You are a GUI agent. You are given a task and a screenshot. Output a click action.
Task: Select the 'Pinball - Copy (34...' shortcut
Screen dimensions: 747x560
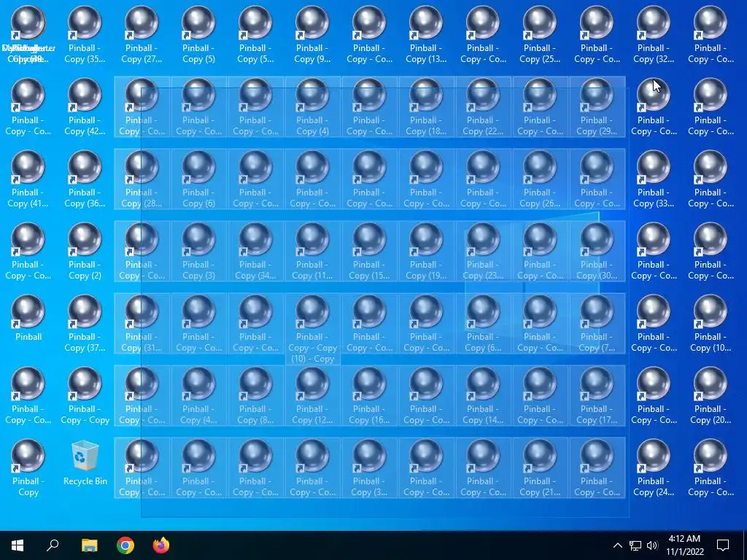click(255, 251)
